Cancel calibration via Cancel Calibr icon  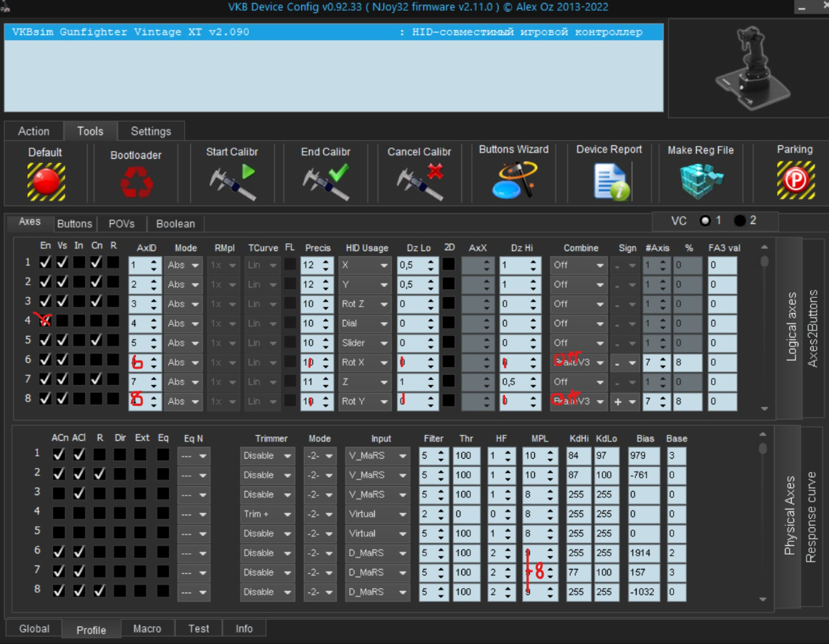(420, 182)
